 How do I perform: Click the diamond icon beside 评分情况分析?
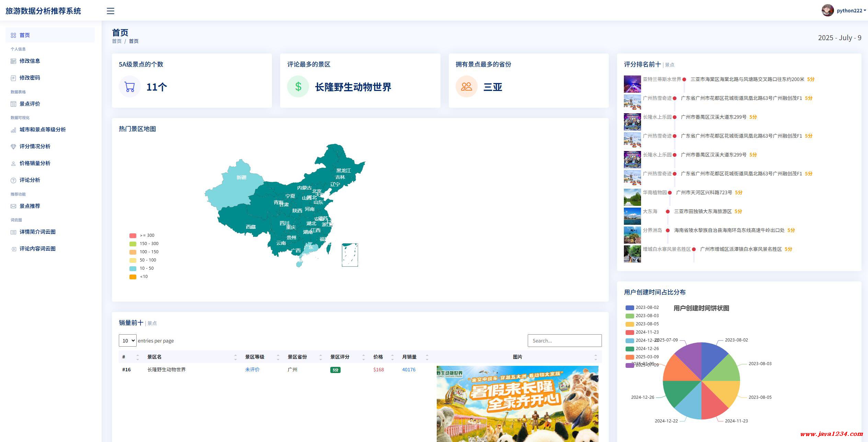13,147
